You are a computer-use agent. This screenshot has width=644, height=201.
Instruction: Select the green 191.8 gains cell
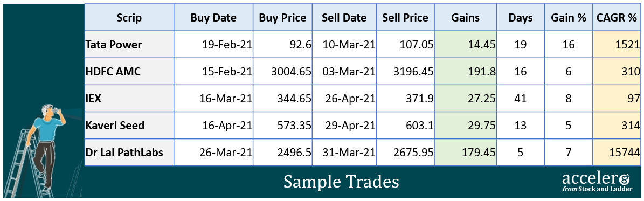(465, 72)
